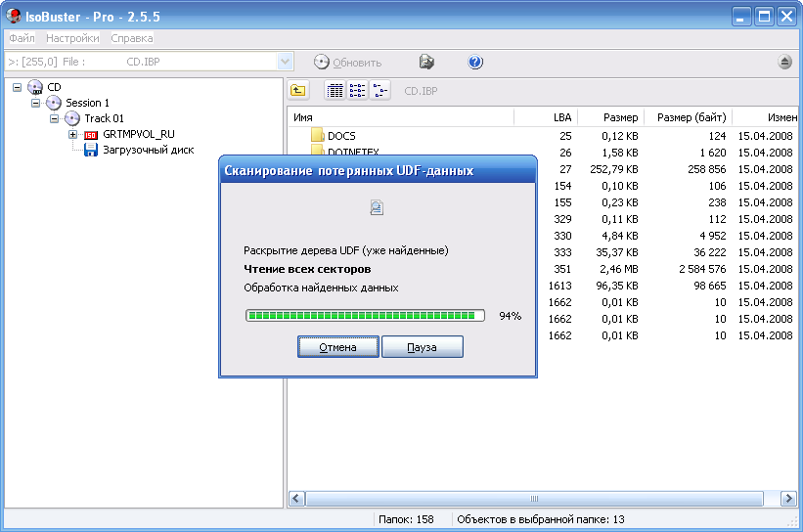803x532 pixels.
Task: Click the Чтение всех секторов step text
Action: click(307, 269)
